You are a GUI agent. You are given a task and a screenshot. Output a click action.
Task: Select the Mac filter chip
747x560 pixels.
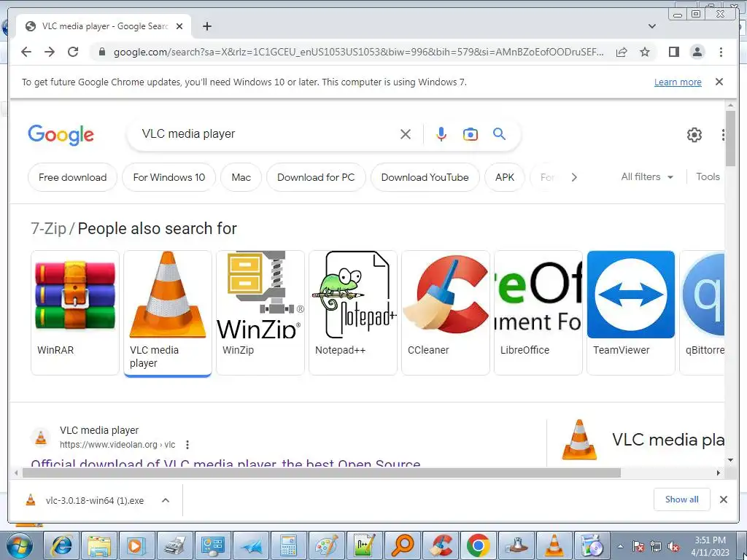pos(241,177)
